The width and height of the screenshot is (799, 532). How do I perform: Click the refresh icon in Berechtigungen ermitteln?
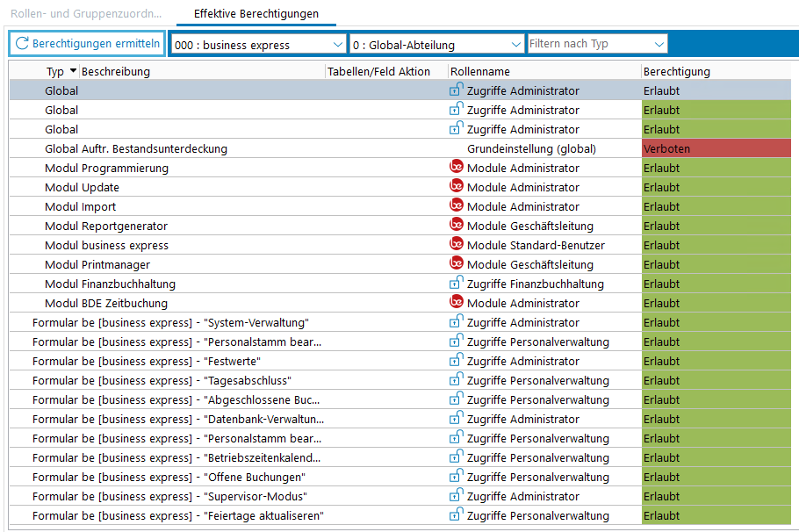coord(22,44)
